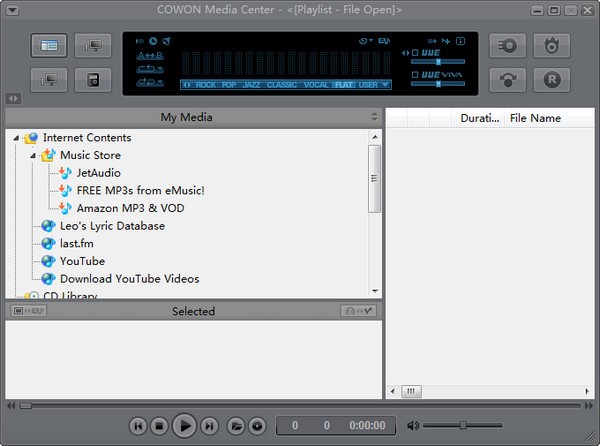Select the POP equalizer preset

click(229, 85)
